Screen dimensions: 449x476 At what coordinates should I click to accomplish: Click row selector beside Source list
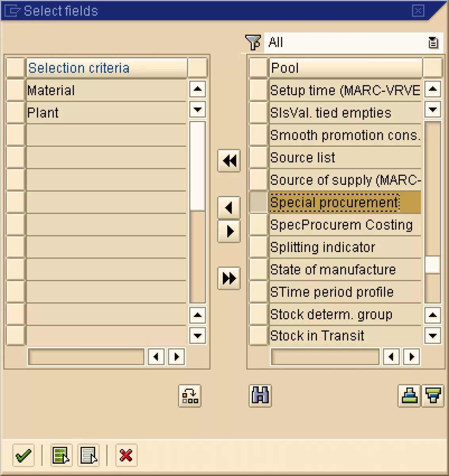point(259,157)
